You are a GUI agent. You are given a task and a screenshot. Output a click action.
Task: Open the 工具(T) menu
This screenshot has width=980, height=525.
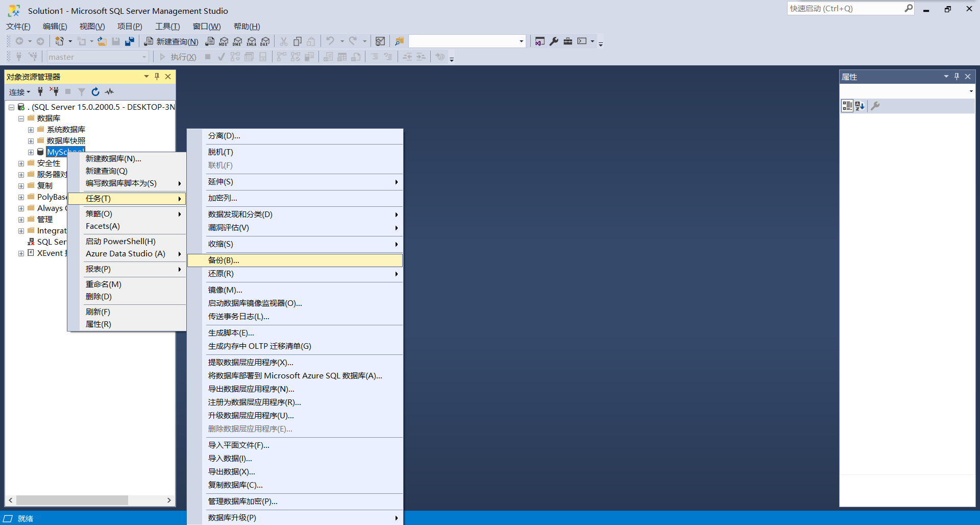click(167, 27)
